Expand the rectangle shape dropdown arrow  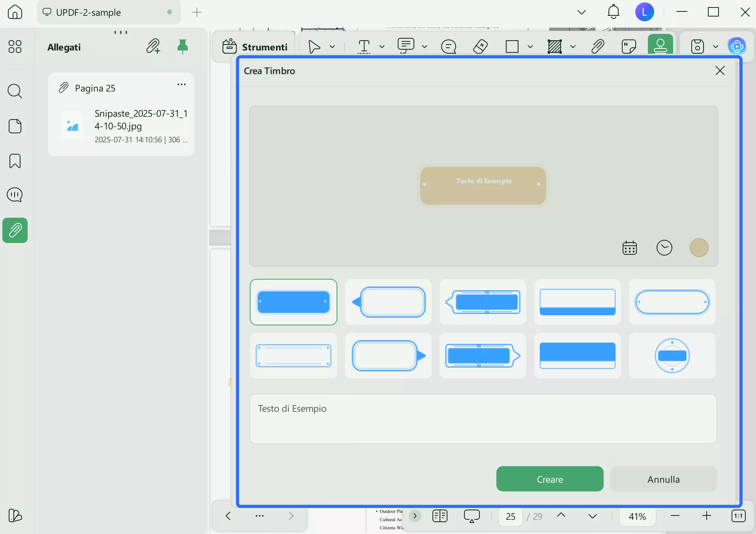coord(530,47)
